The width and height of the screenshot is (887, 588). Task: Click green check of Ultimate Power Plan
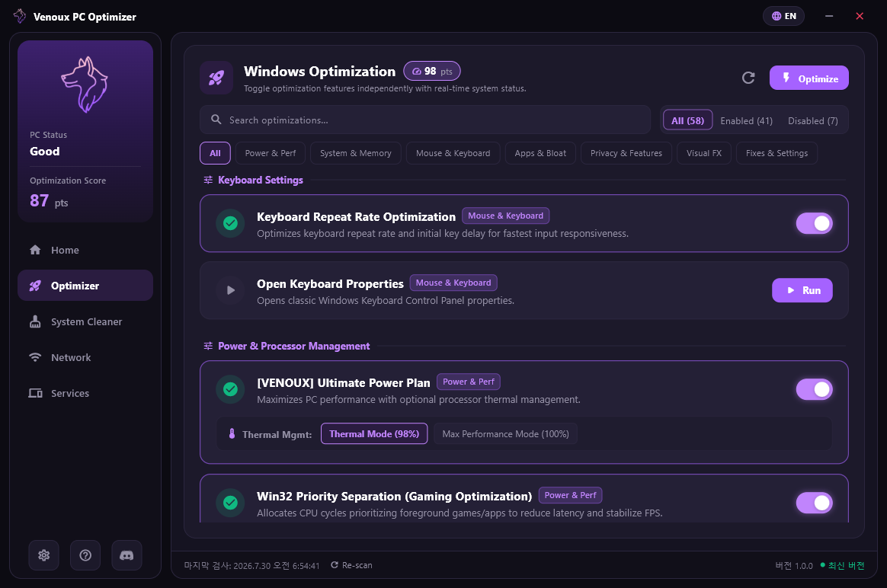[x=230, y=389]
